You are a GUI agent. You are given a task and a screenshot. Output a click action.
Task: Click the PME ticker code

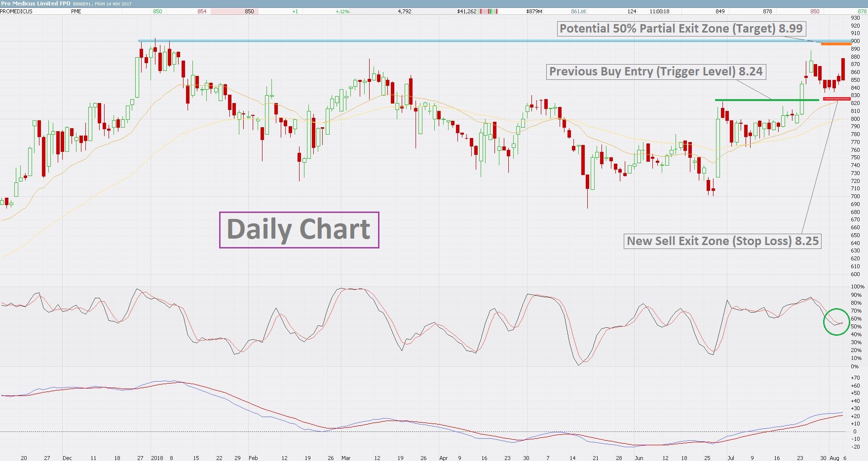point(76,11)
